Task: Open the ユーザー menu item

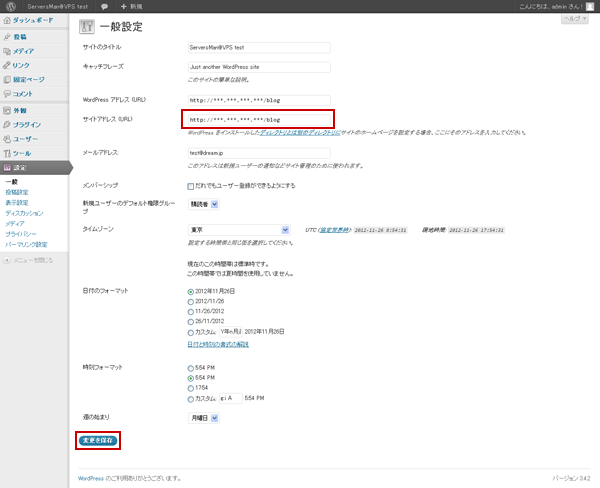Action: coord(25,139)
